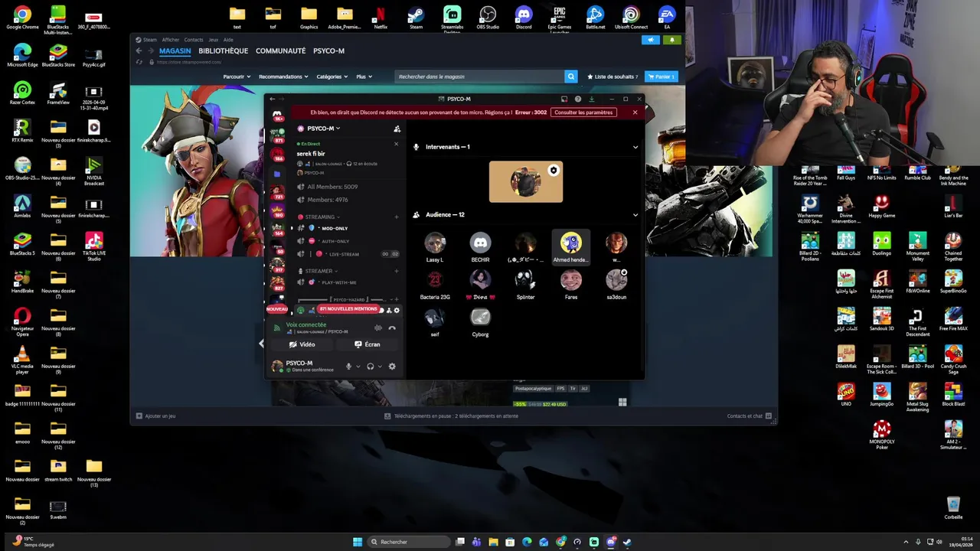Collapse the STREAMER channel category

[x=318, y=271]
